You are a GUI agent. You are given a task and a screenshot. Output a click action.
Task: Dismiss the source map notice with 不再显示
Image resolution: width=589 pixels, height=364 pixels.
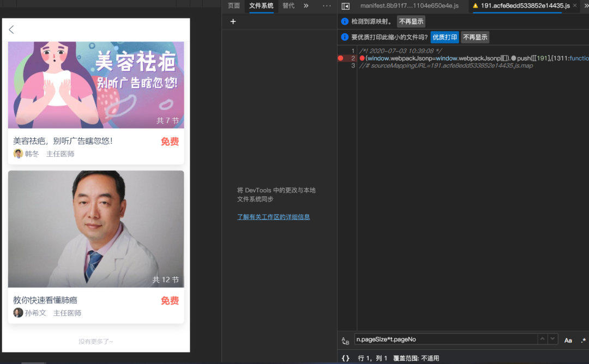(411, 21)
